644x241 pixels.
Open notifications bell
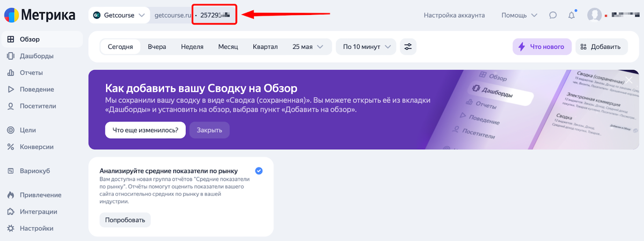[x=572, y=15]
